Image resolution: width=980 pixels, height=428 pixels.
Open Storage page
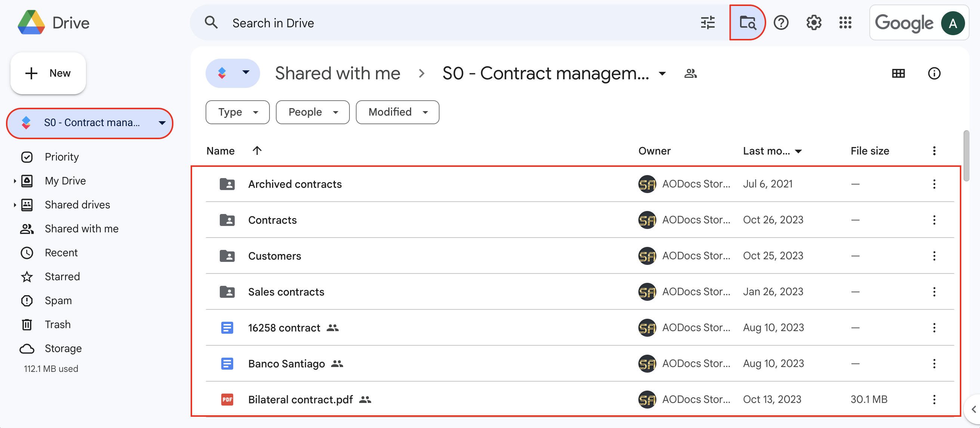[63, 349]
